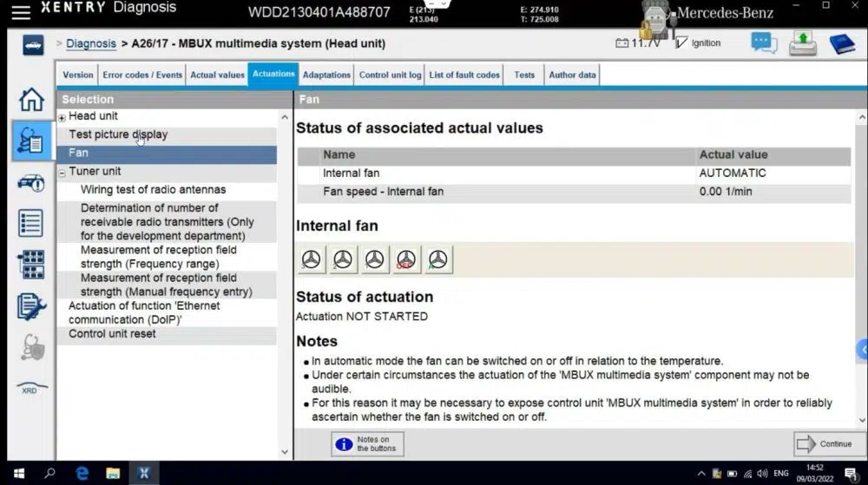868x485 pixels.
Task: Open Notes on the buttons
Action: 367,444
